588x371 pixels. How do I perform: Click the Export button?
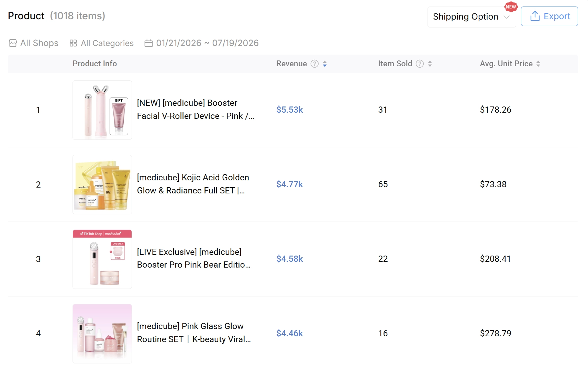coord(549,16)
